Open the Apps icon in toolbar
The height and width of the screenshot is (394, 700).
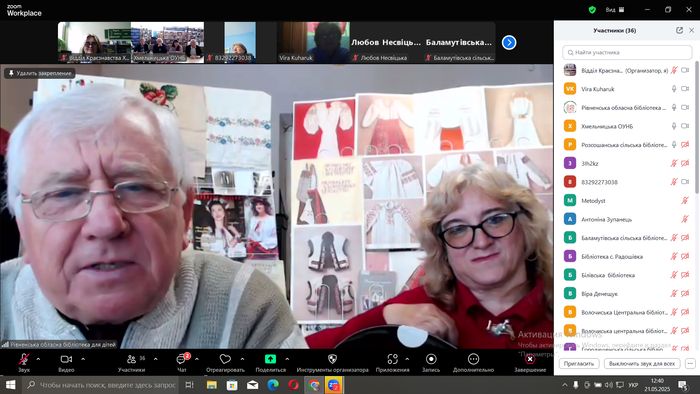(392, 359)
